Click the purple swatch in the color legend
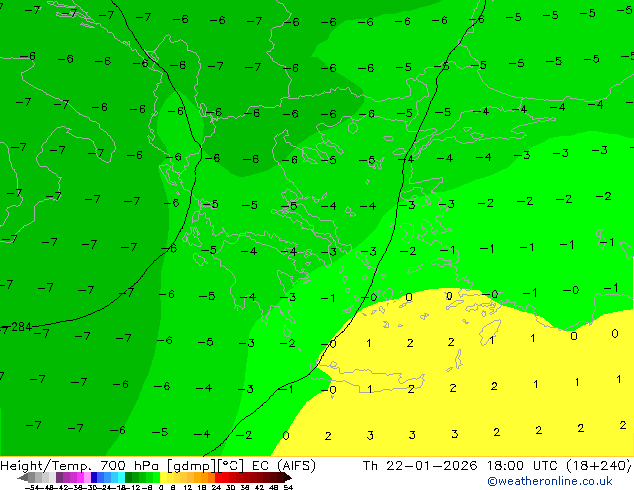This screenshot has height=490, width=634. 59,477
